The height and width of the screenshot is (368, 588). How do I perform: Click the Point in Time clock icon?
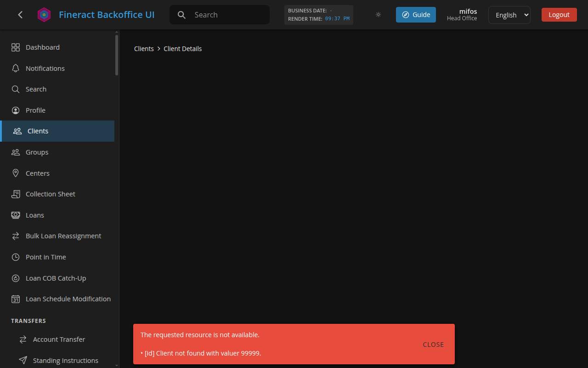coord(16,257)
